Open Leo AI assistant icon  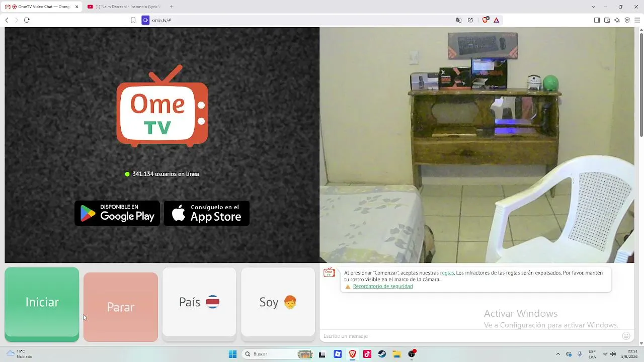point(617,20)
